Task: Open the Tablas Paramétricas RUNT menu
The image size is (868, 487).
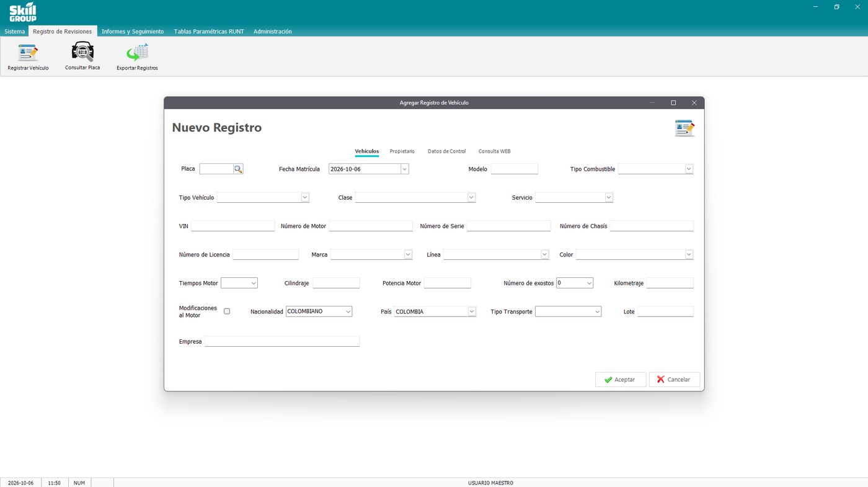Action: pyautogui.click(x=208, y=31)
